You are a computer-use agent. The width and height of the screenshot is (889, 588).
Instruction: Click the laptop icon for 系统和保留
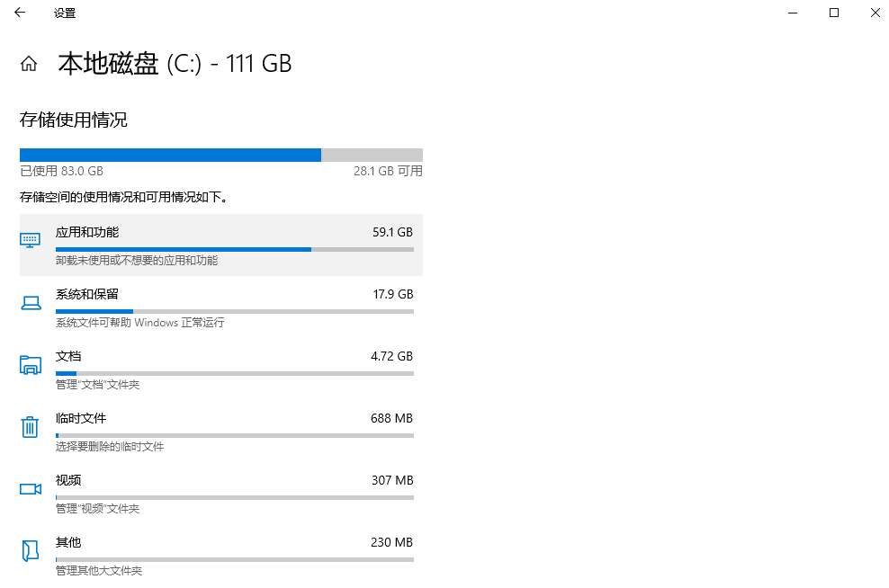click(x=31, y=303)
